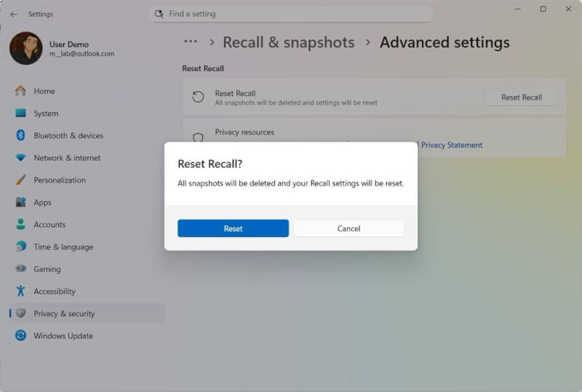Click the Network wifi icon
582x392 pixels.
click(x=20, y=157)
